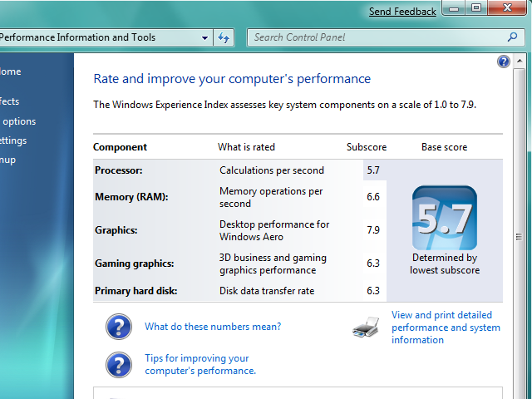Click the 'What is rated' column header
The width and height of the screenshot is (532, 399).
click(246, 147)
